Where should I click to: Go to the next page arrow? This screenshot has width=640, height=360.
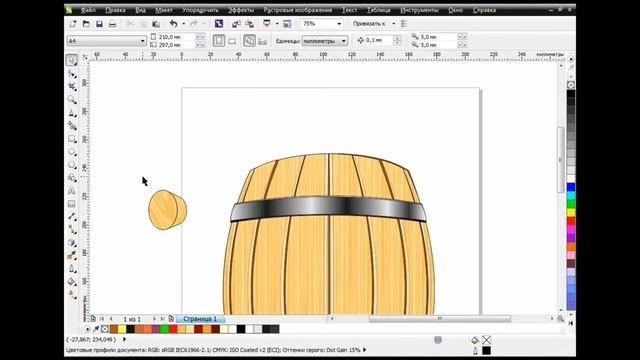(154, 319)
